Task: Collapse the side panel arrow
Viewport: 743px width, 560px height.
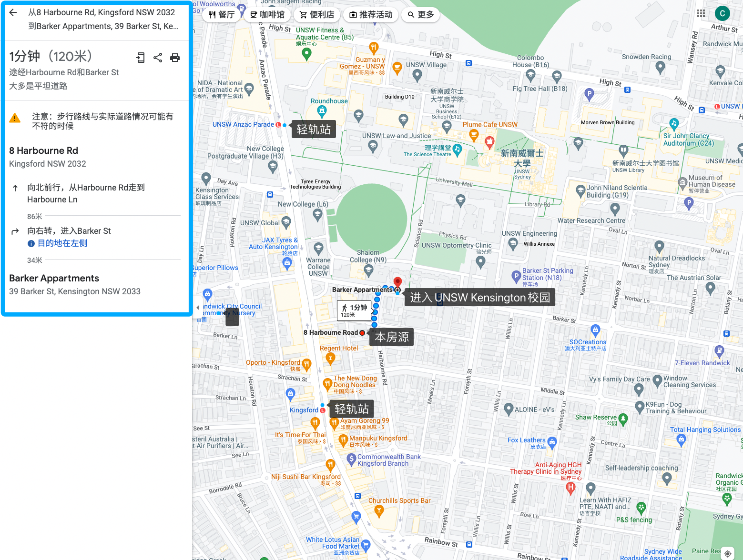Action: pyautogui.click(x=197, y=308)
